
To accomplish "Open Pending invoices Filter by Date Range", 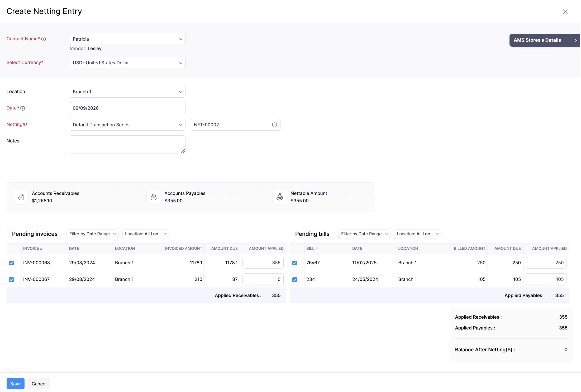I will (92, 234).
